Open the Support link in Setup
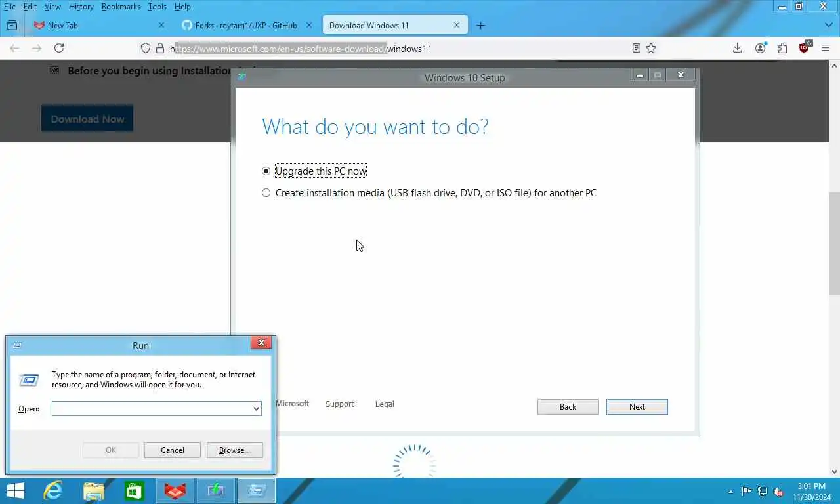 pos(339,404)
